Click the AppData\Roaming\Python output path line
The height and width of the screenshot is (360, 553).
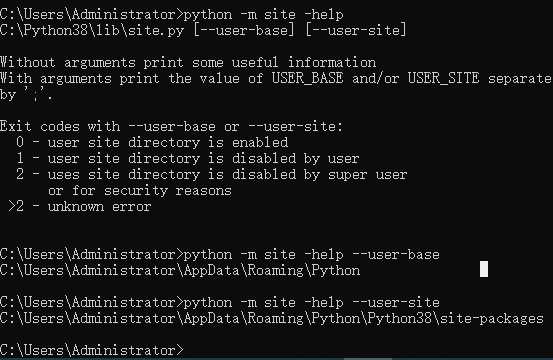point(180,271)
